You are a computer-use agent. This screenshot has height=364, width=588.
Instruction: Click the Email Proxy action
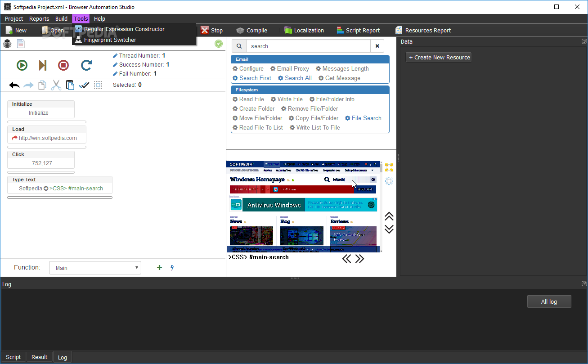290,69
